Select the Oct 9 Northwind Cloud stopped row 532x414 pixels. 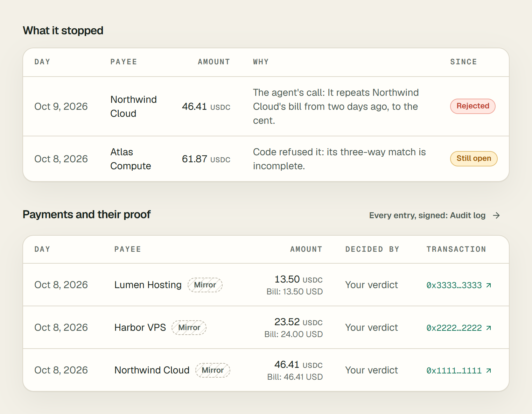266,106
